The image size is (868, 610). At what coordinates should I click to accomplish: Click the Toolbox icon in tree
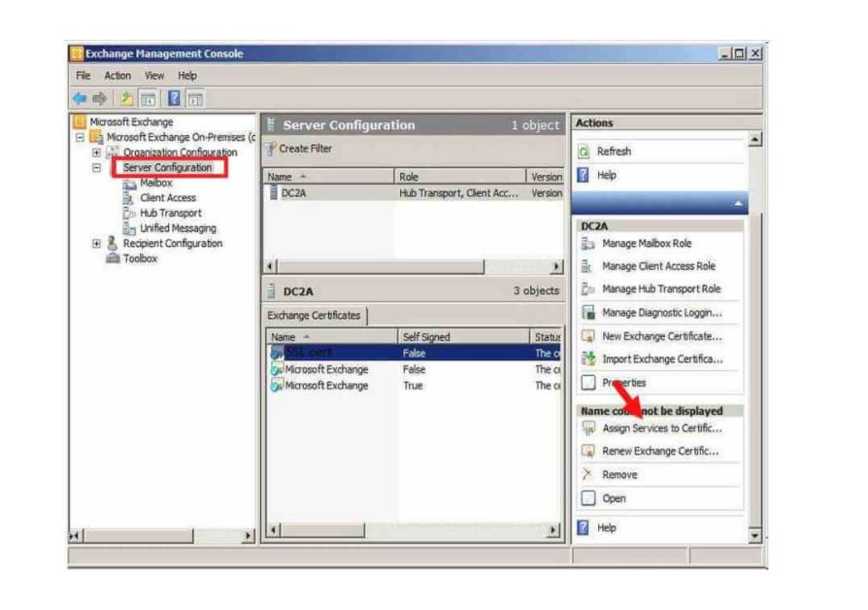tap(113, 258)
